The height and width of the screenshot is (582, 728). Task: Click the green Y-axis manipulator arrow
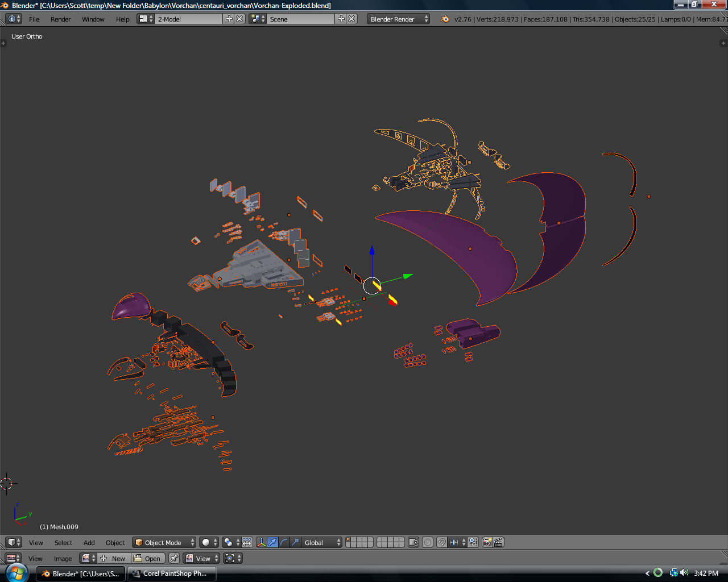[x=407, y=277]
